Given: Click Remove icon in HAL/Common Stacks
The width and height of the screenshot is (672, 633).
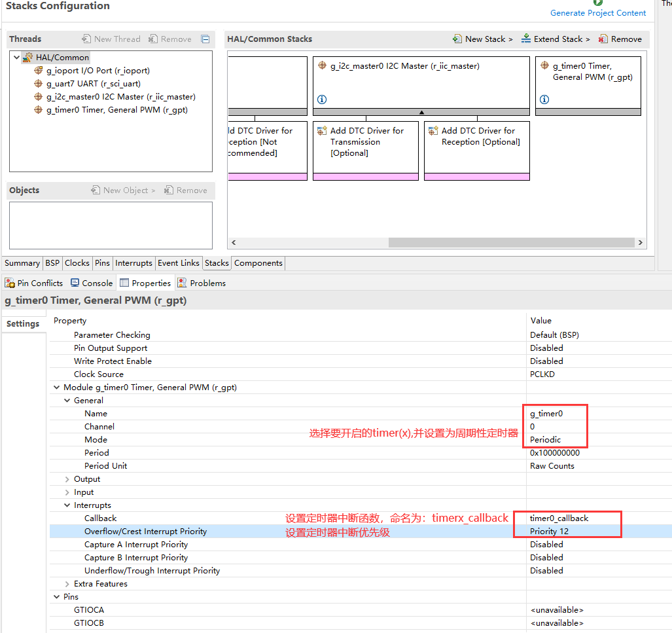Looking at the screenshot, I should (603, 39).
